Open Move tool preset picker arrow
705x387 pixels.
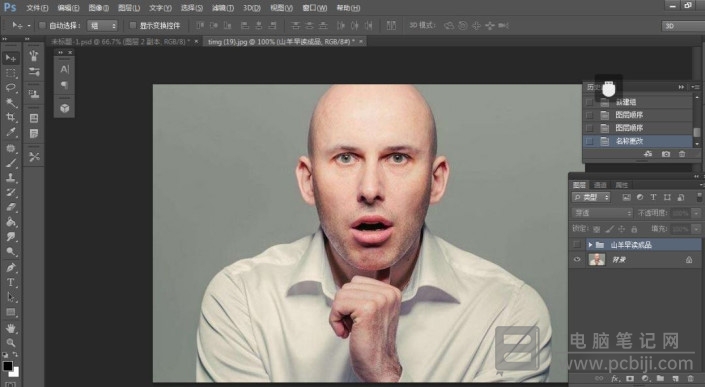29,26
